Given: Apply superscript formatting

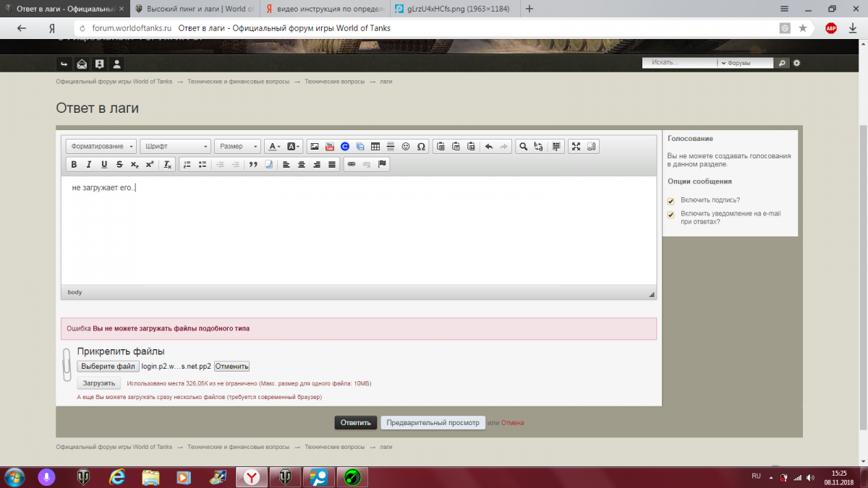Looking at the screenshot, I should [150, 164].
